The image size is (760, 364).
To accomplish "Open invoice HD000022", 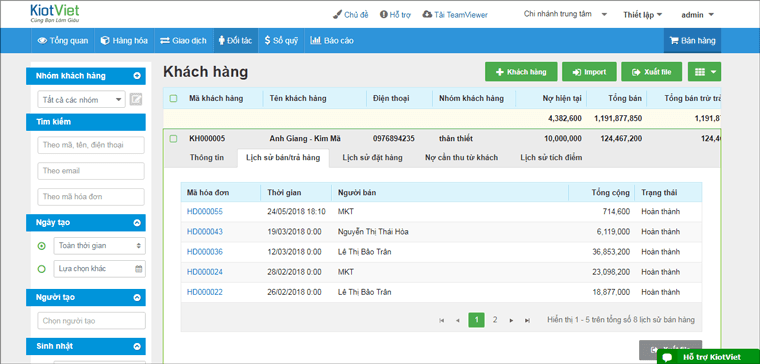I will click(205, 292).
